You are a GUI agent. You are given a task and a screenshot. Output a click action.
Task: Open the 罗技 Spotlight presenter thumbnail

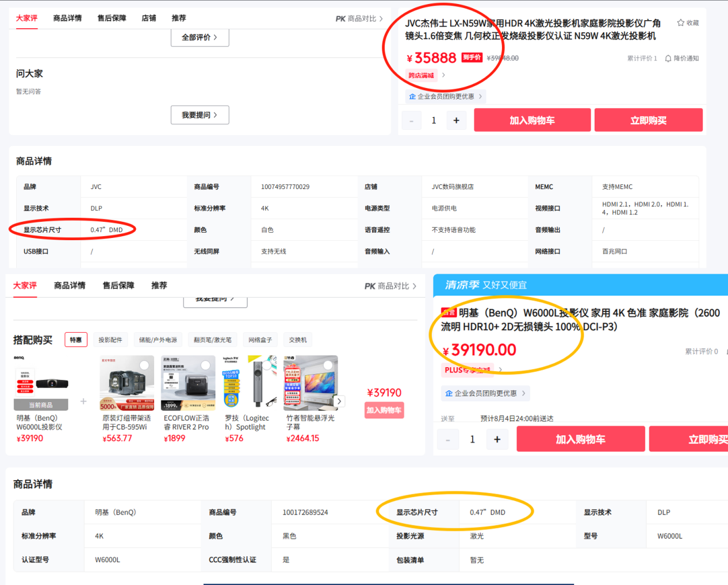pyautogui.click(x=249, y=383)
